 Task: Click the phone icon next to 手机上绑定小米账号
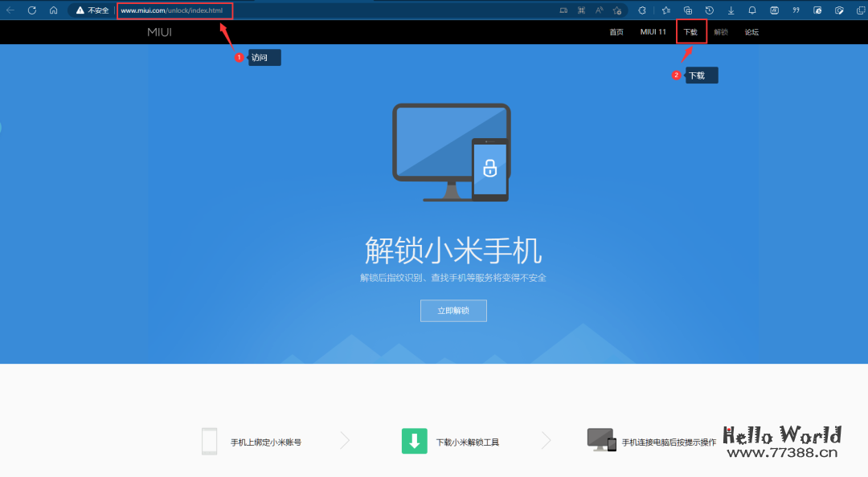click(210, 441)
